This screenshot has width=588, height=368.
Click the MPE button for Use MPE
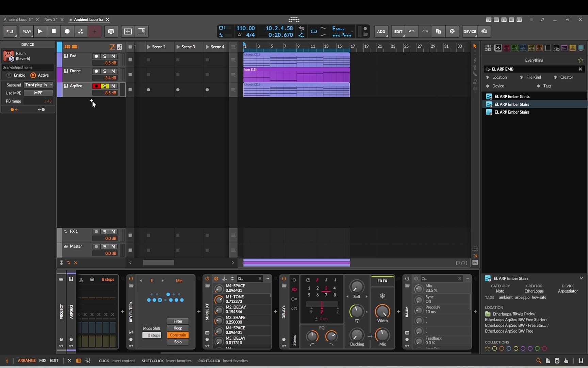click(x=38, y=93)
